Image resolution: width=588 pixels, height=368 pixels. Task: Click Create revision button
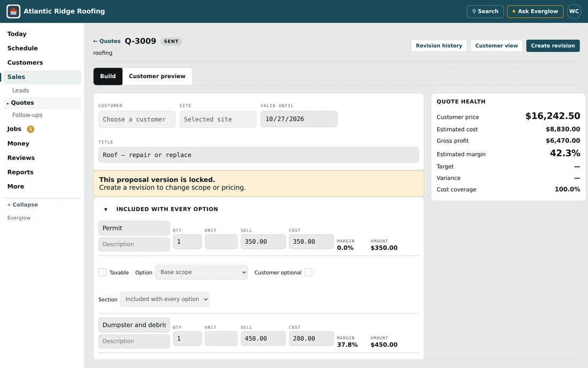coord(553,46)
